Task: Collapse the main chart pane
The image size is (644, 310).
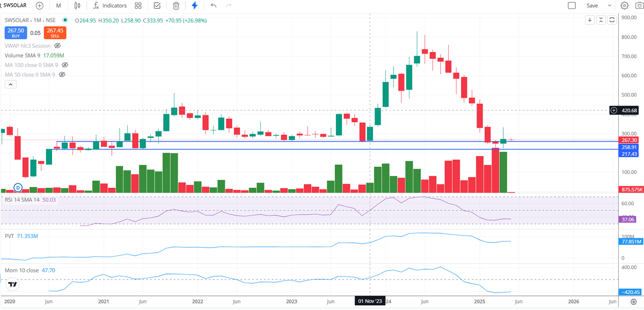Action: (x=601, y=20)
